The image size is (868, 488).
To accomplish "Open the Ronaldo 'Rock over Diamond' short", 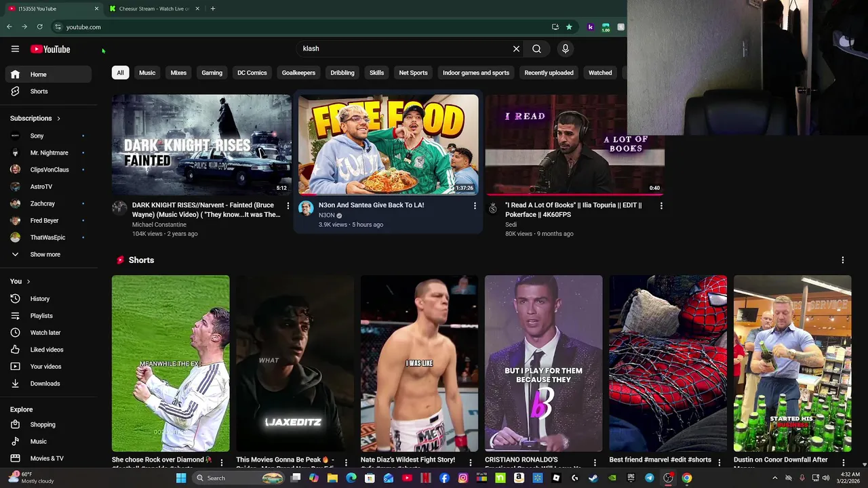I will [171, 363].
